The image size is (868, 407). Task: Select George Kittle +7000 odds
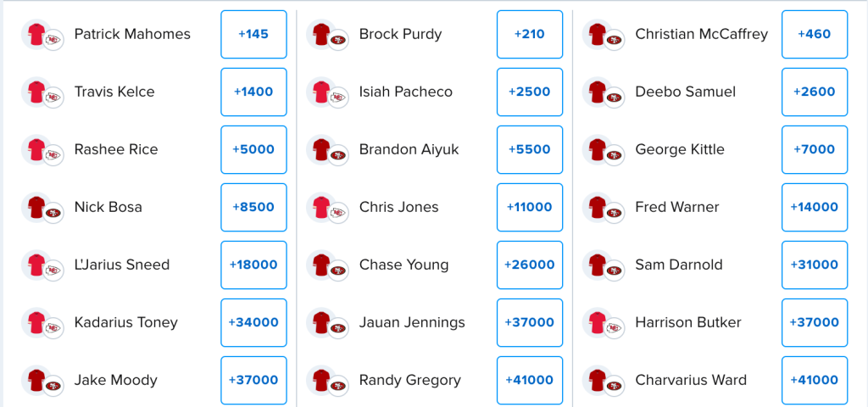click(815, 149)
